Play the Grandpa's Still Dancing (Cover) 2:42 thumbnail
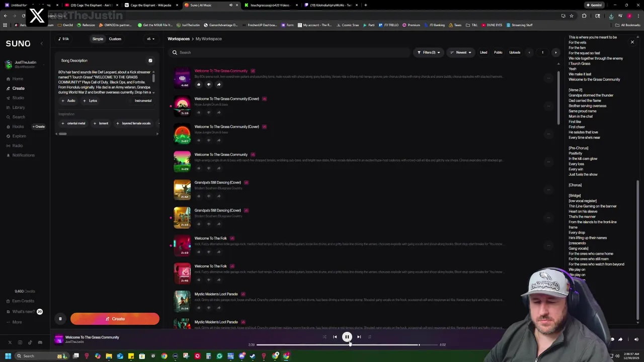The image size is (644, 362). [182, 190]
